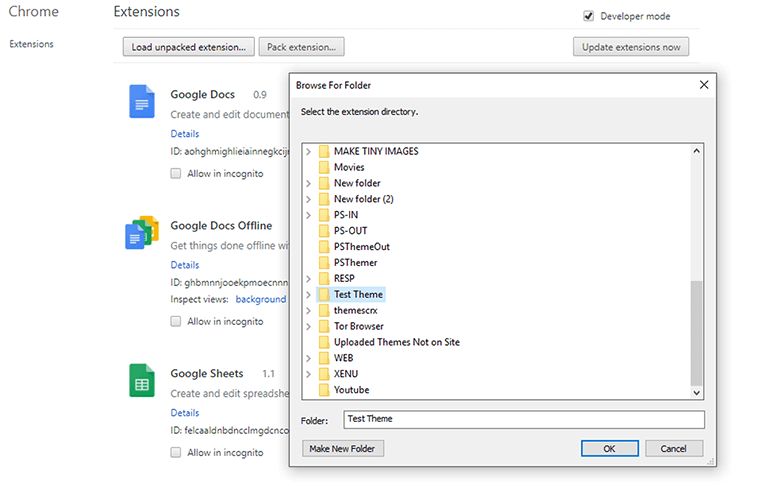Select the PSThemer folder icon
This screenshot has height=486, width=777.
[324, 262]
